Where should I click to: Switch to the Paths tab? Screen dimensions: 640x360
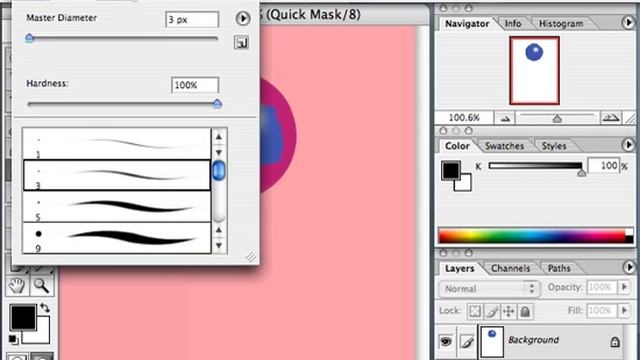559,268
